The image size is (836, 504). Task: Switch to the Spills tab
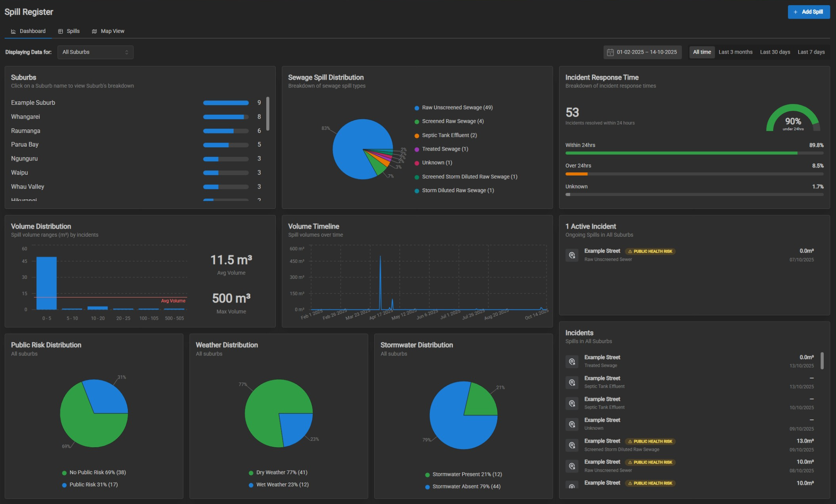pos(73,31)
